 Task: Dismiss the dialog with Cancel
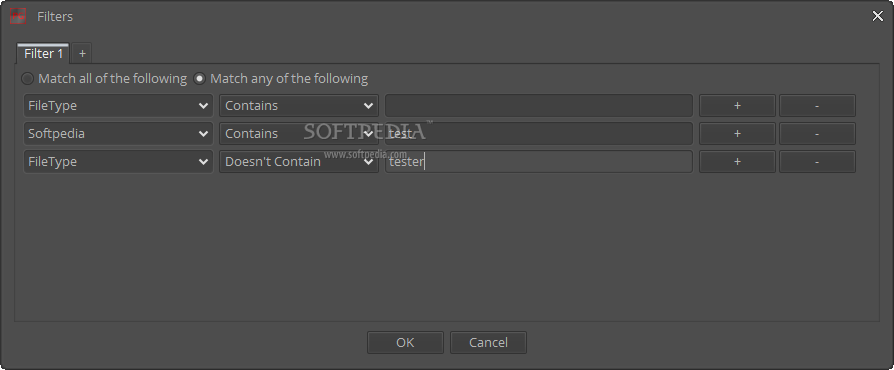488,343
